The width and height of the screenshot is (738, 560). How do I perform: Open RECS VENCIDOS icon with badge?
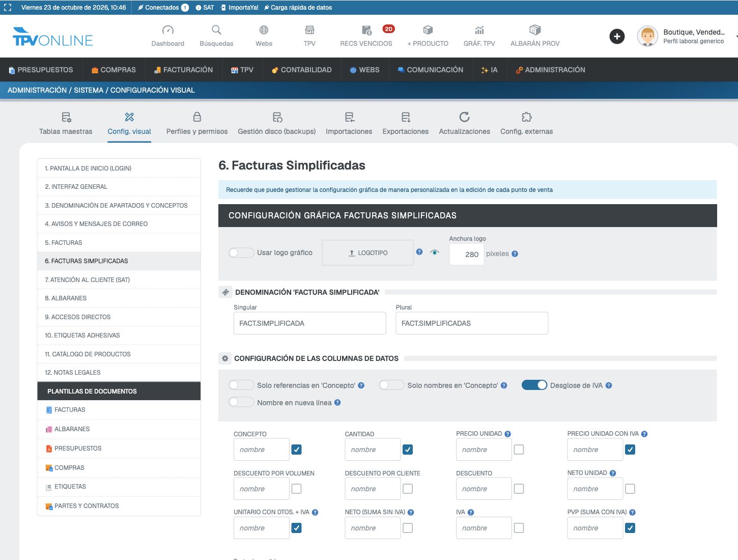[x=366, y=30]
